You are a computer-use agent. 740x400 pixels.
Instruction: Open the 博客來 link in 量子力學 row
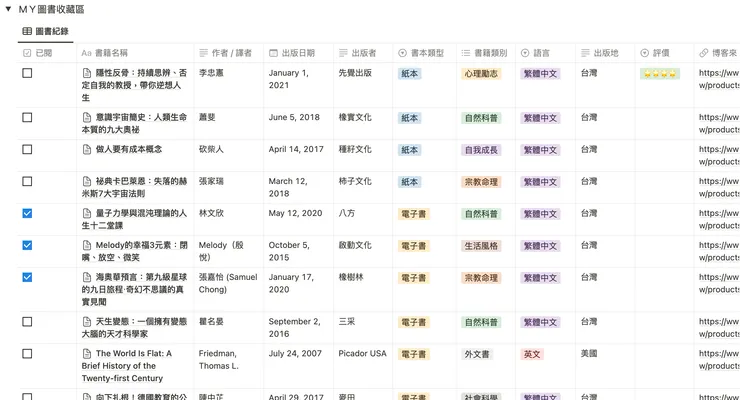pyautogui.click(x=719, y=220)
